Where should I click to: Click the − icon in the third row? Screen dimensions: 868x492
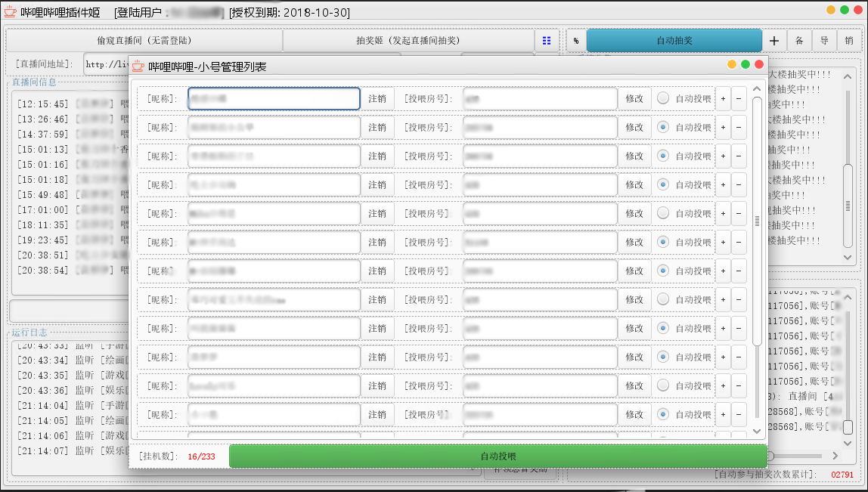(739, 156)
